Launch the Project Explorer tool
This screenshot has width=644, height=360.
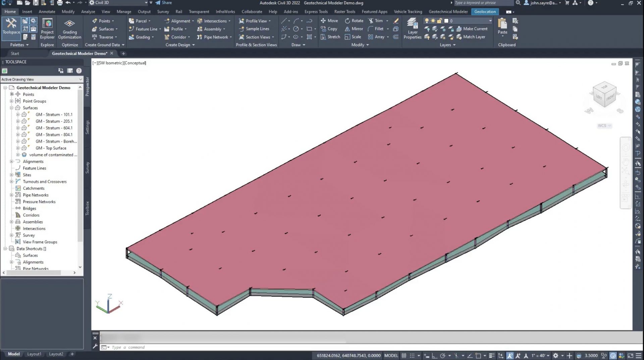click(47, 29)
